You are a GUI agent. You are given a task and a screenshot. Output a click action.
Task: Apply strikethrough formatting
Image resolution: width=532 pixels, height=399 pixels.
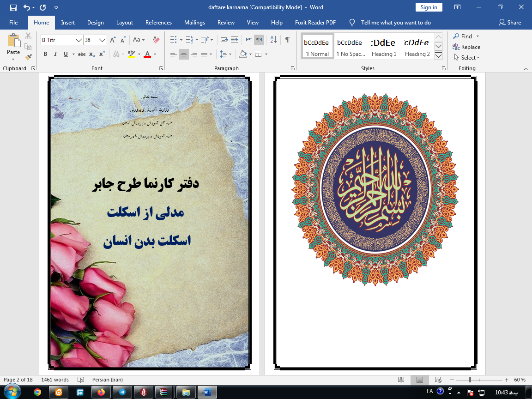[81, 54]
